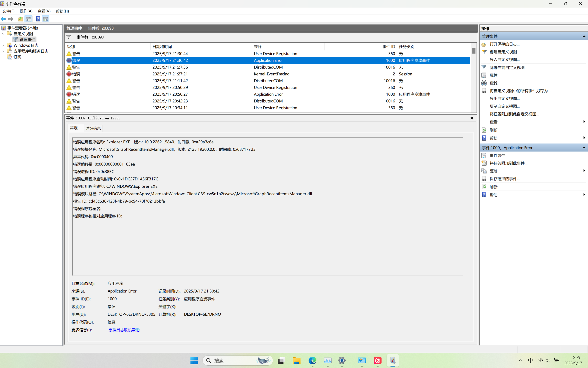588x368 pixels.
Task: Open saved log icon 打开保存的日志
Action: [484, 44]
